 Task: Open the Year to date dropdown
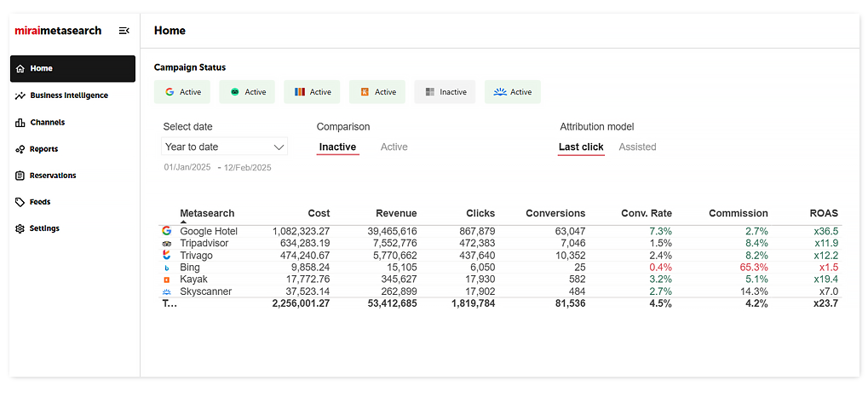pos(225,147)
